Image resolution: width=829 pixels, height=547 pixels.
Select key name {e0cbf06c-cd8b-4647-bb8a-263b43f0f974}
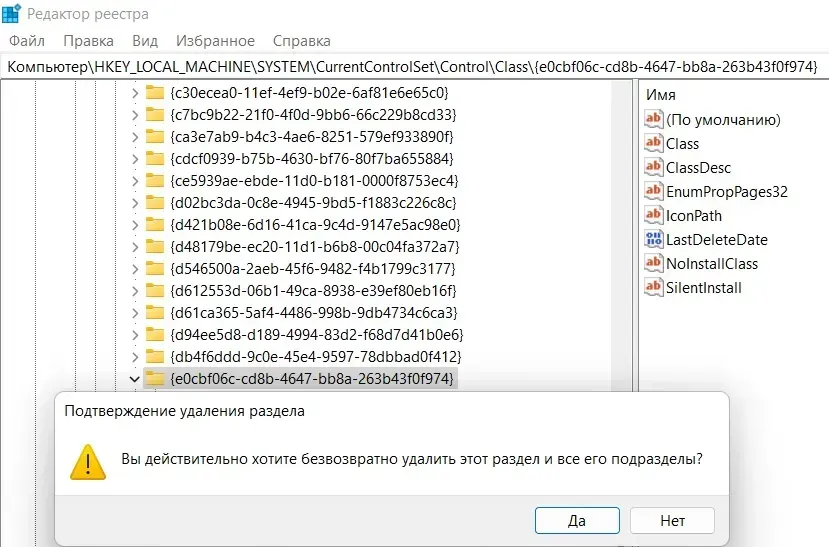tap(312, 379)
